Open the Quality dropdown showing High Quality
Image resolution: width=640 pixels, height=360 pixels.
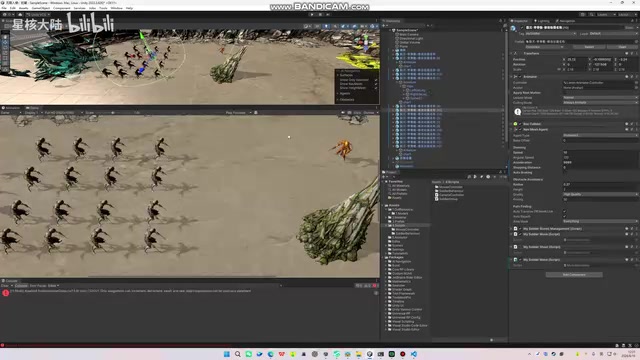coord(600,194)
